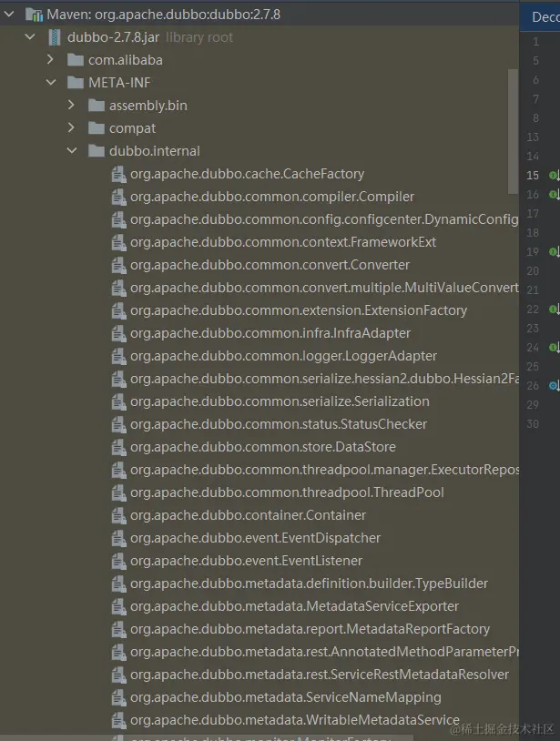Click the StatusChecker file icon
The width and height of the screenshot is (560, 741).
[118, 424]
